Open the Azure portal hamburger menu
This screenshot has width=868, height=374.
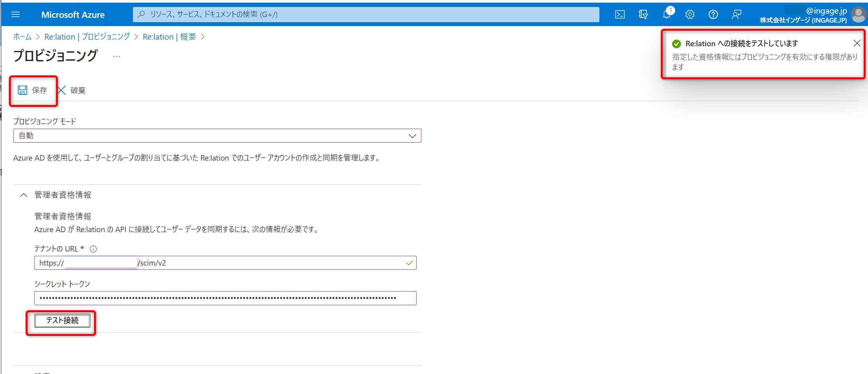[16, 14]
